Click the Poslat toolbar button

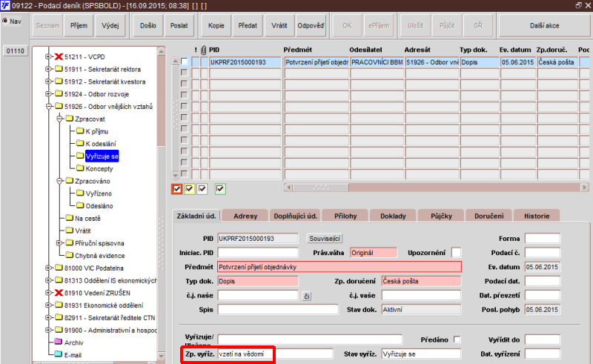click(179, 25)
